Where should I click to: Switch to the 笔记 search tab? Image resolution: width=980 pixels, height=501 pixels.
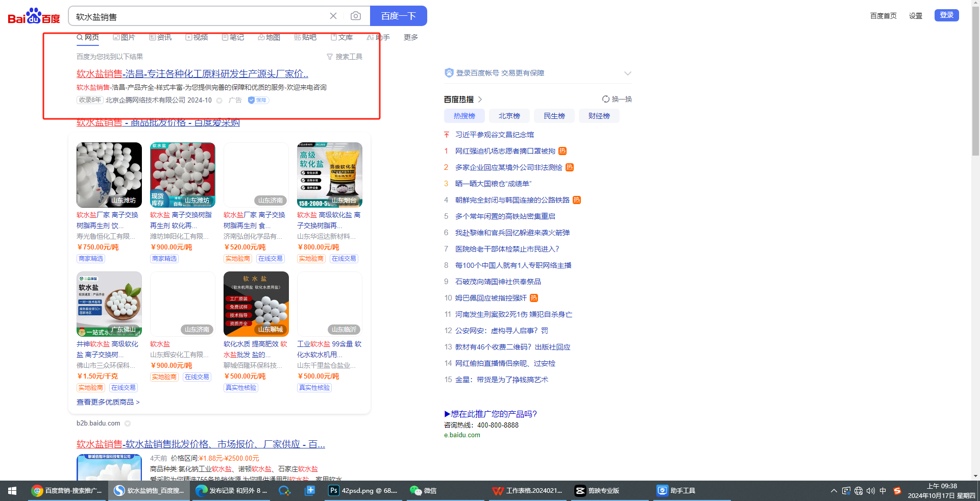coord(233,37)
